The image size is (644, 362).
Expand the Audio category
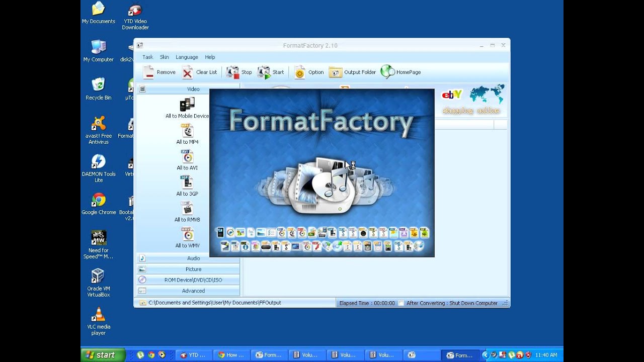coord(188,258)
